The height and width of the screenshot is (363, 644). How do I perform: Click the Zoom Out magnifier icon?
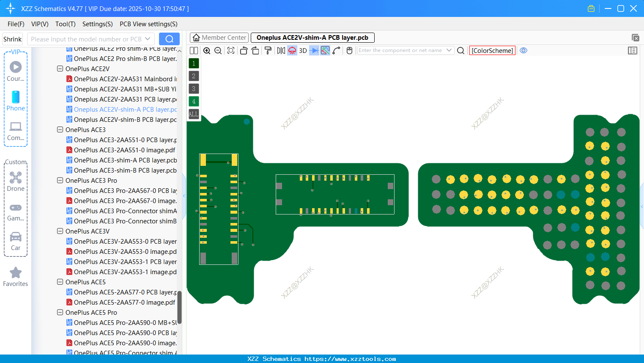[217, 50]
